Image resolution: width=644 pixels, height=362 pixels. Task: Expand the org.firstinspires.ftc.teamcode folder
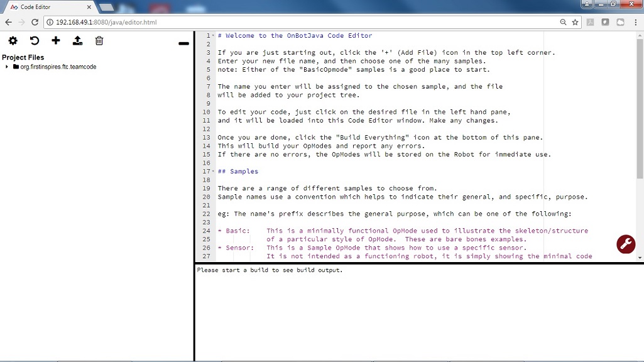click(6, 65)
